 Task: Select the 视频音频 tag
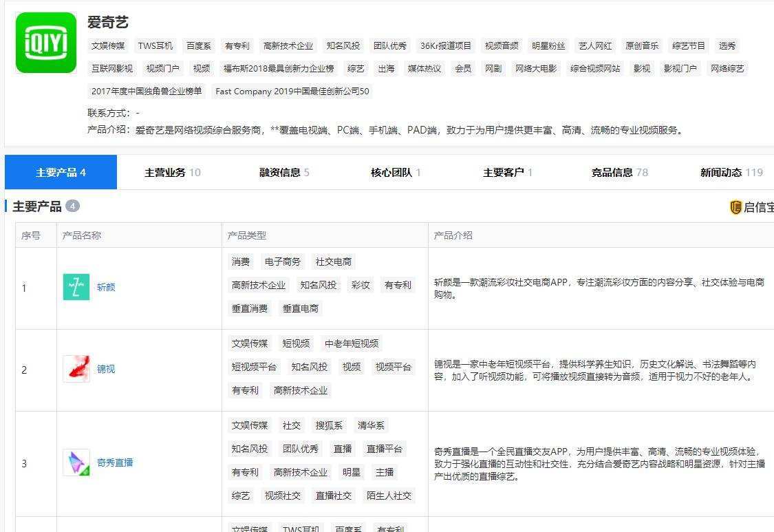[502, 46]
